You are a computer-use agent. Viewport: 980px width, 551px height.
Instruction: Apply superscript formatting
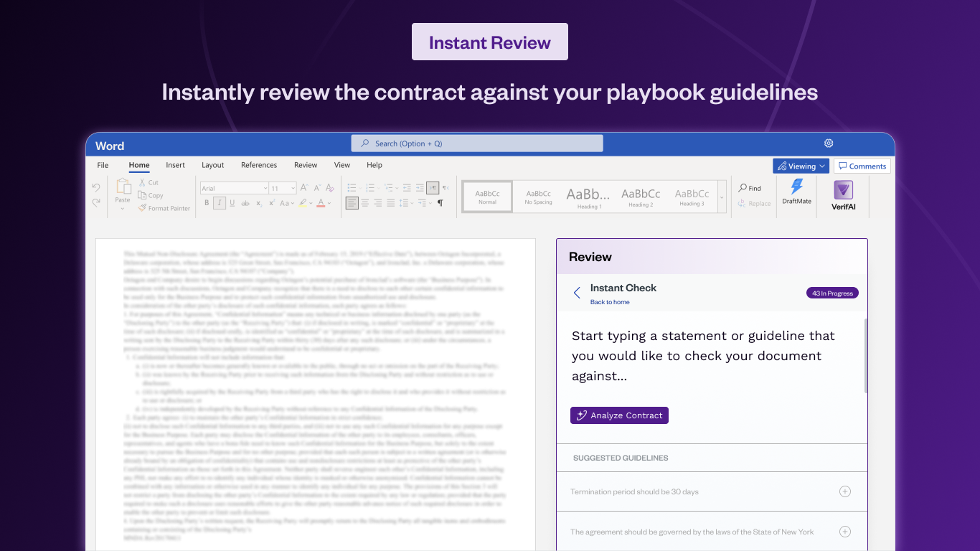click(272, 203)
